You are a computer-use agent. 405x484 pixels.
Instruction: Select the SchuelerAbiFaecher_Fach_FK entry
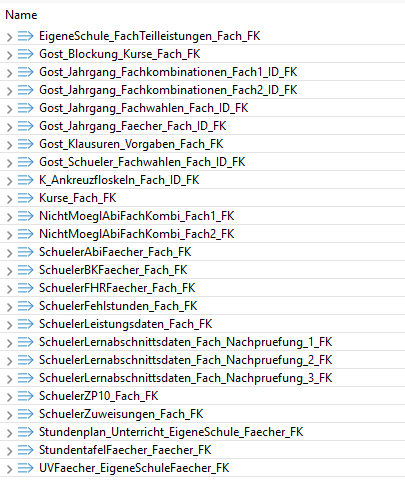click(x=202, y=252)
